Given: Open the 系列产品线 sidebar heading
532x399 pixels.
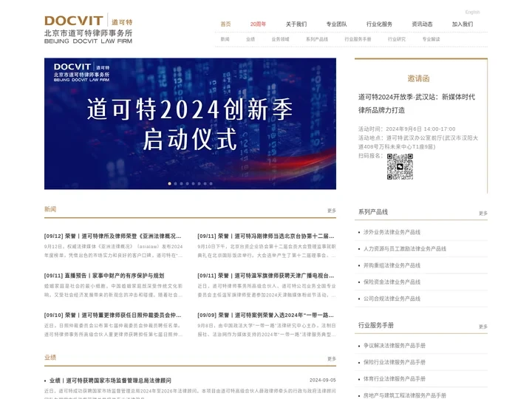Looking at the screenshot, I should 373,212.
